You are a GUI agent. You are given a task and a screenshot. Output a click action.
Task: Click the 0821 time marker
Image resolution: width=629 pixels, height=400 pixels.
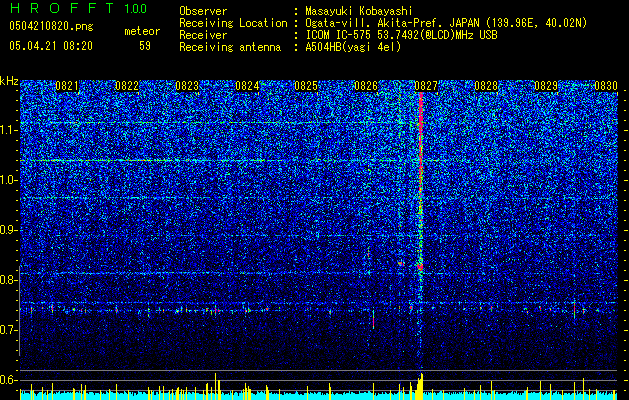tap(67, 86)
